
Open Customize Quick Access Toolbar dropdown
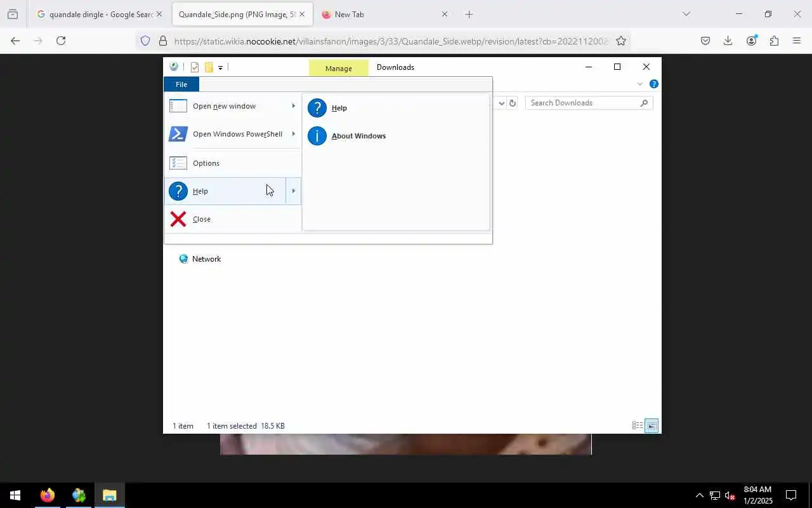click(x=221, y=67)
